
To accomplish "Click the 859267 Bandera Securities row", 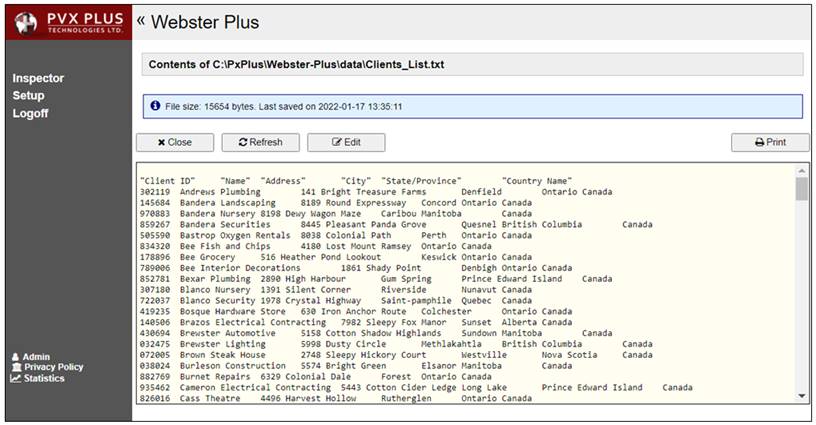I will (x=396, y=225).
